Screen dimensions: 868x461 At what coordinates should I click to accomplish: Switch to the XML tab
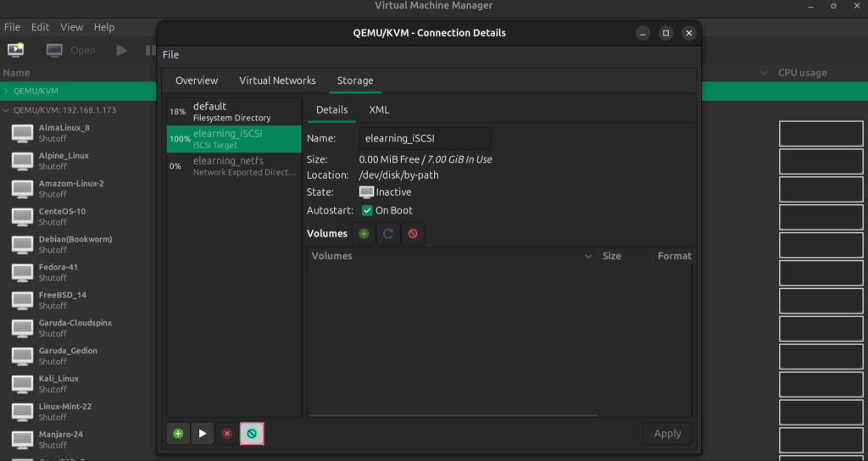pos(379,110)
